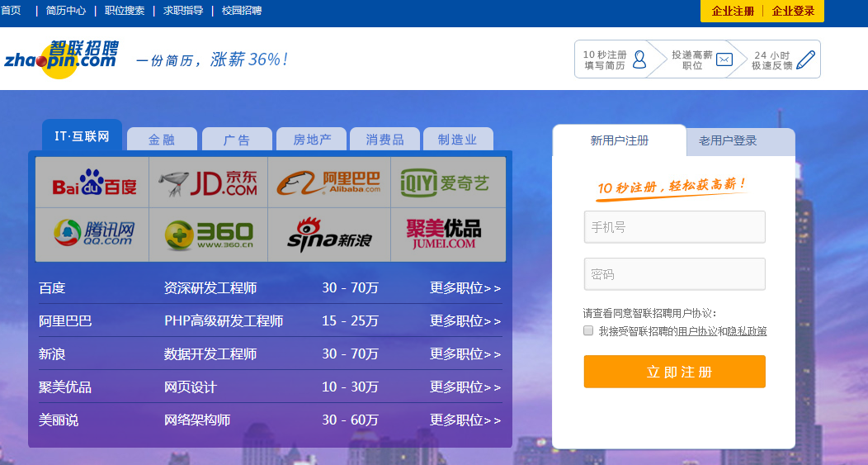
Task: Click the 网页设计 job title
Action: click(x=190, y=387)
